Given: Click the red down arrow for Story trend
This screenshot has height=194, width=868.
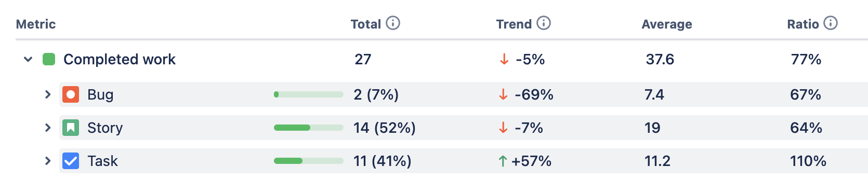Looking at the screenshot, I should (x=503, y=128).
